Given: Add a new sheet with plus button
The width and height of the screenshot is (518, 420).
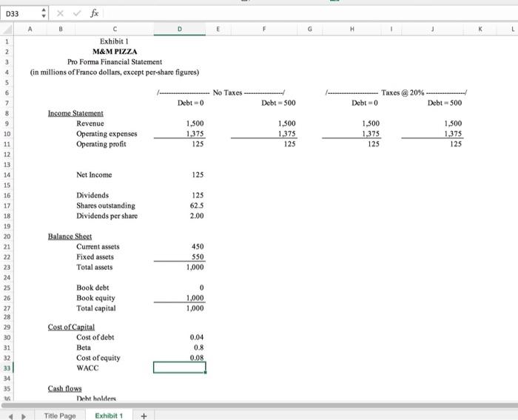Looking at the screenshot, I should 144,416.
